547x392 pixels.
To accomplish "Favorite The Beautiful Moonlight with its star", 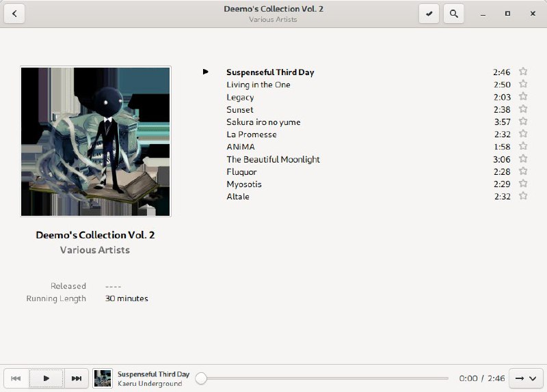I will (x=523, y=158).
